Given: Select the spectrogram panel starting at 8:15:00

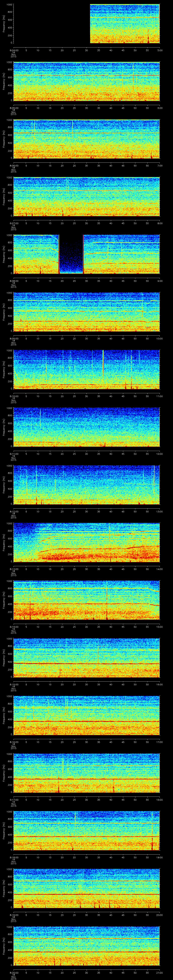Looking at the screenshot, I should [x=87, y=657].
